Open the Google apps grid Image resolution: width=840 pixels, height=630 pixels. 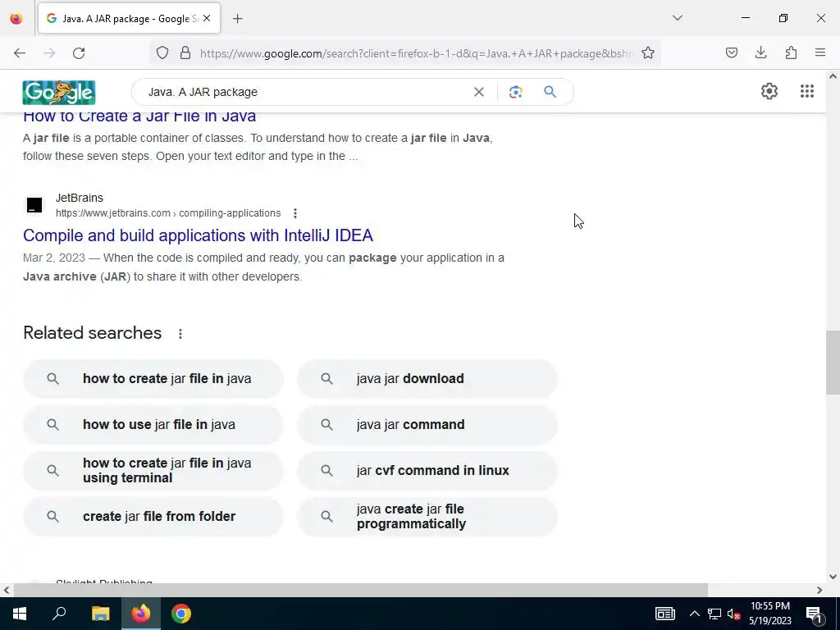807,91
